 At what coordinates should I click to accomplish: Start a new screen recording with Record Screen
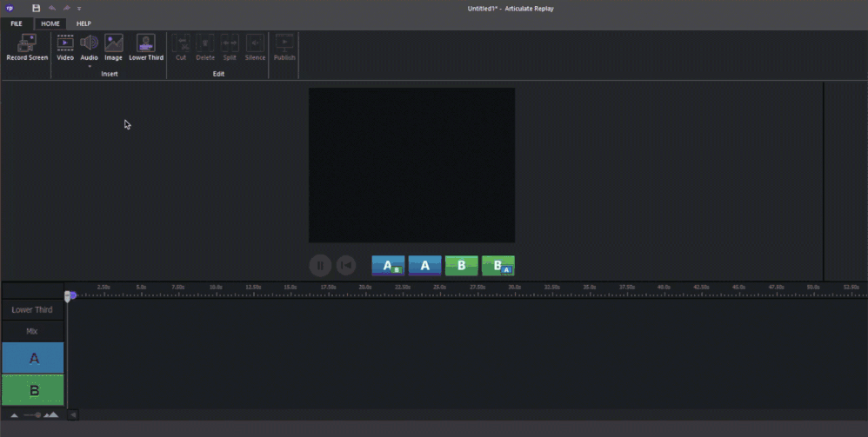[x=27, y=48]
